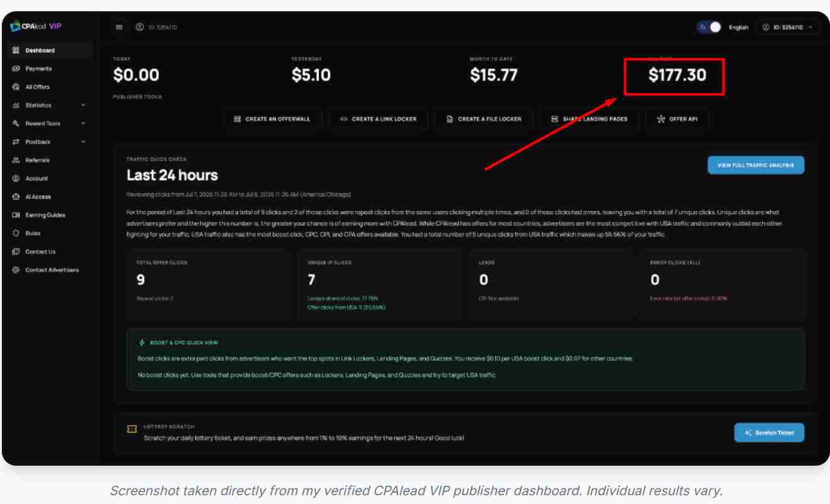Click the red Error rate text
This screenshot has height=504, width=830.
point(689,298)
